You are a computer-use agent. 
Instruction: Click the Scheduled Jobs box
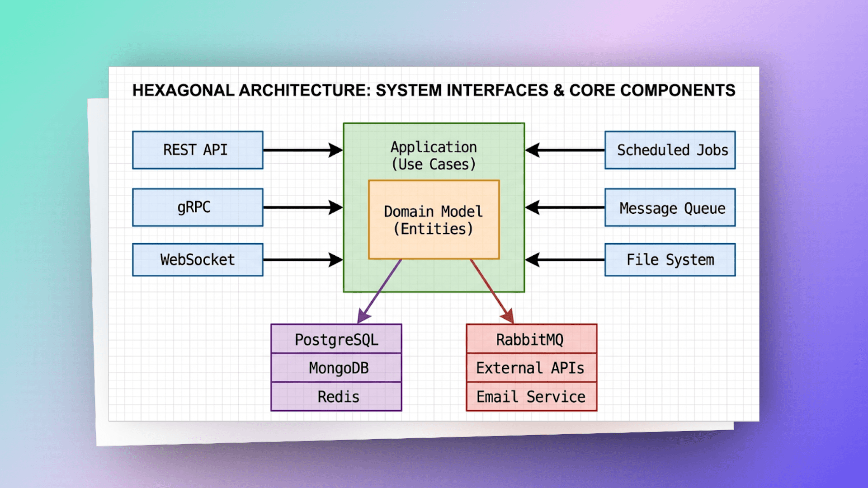pyautogui.click(x=670, y=150)
